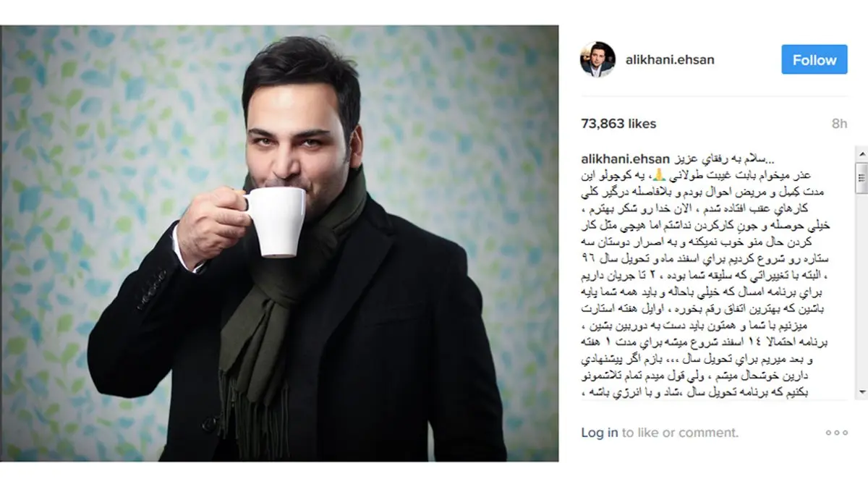
Task: Click the three-dot more options icon
Action: click(x=836, y=433)
